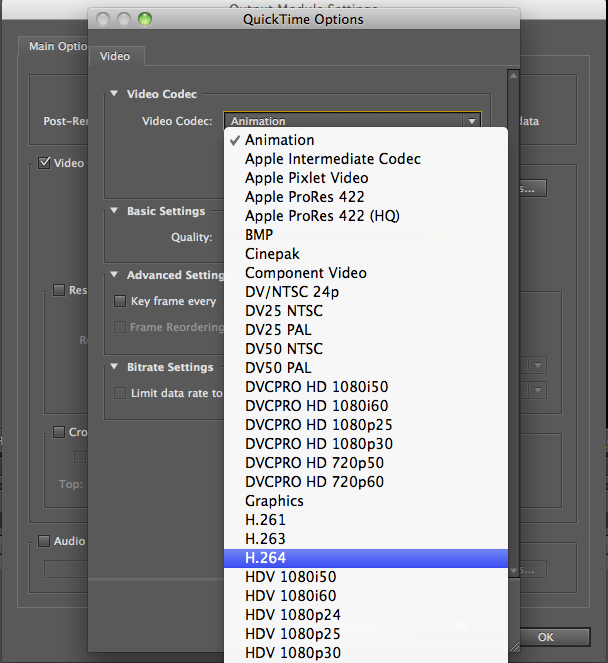Switch to Main Options tab behind
Image resolution: width=608 pixels, height=663 pixels.
[53, 46]
